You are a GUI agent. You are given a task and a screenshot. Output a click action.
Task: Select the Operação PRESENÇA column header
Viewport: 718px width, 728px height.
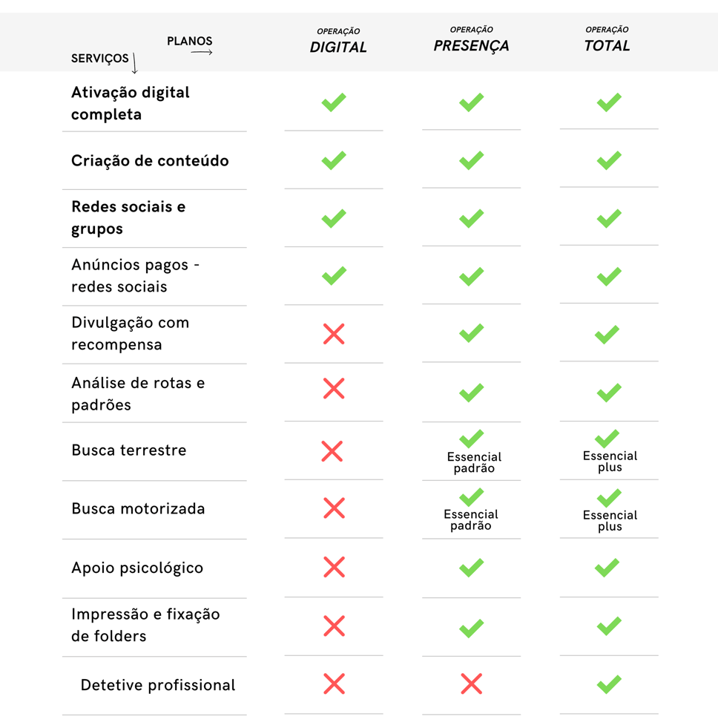(x=471, y=40)
